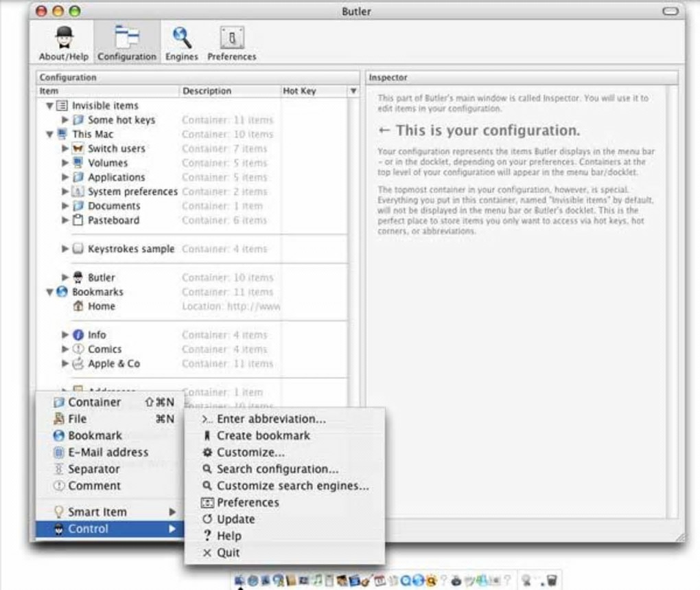Click the Volumes drive icon
This screenshot has height=590, width=700.
78,163
